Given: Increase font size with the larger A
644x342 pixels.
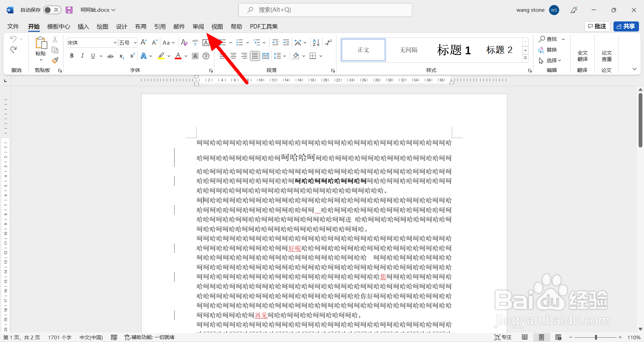Looking at the screenshot, I should (144, 43).
